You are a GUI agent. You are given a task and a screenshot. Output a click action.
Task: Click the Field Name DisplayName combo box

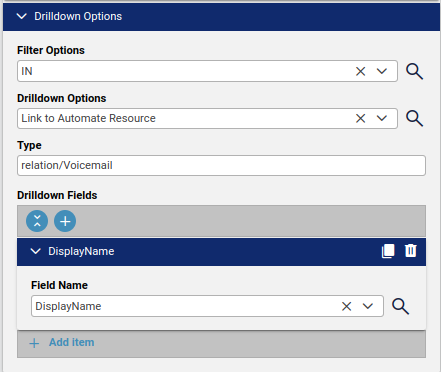pyautogui.click(x=207, y=306)
